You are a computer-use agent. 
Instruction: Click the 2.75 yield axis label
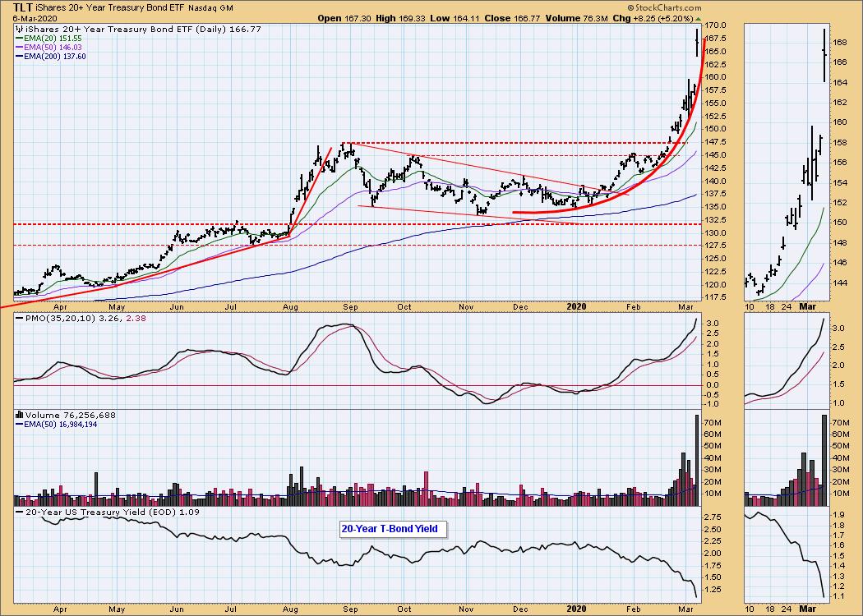(713, 518)
